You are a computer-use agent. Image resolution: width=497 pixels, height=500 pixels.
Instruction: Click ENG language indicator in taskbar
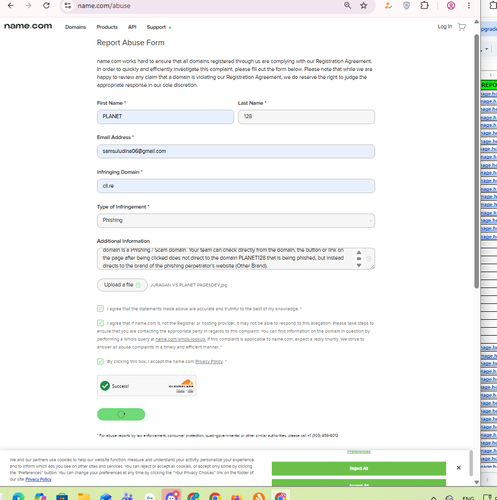point(468,498)
